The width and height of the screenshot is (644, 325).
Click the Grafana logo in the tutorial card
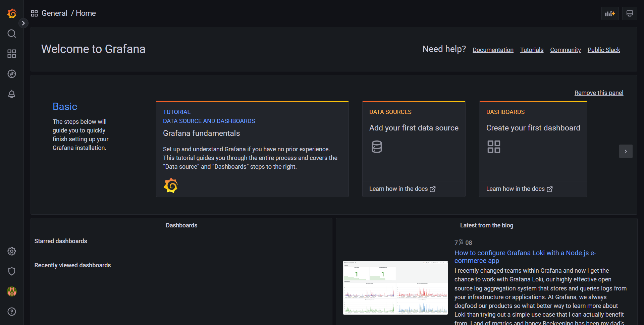(171, 185)
